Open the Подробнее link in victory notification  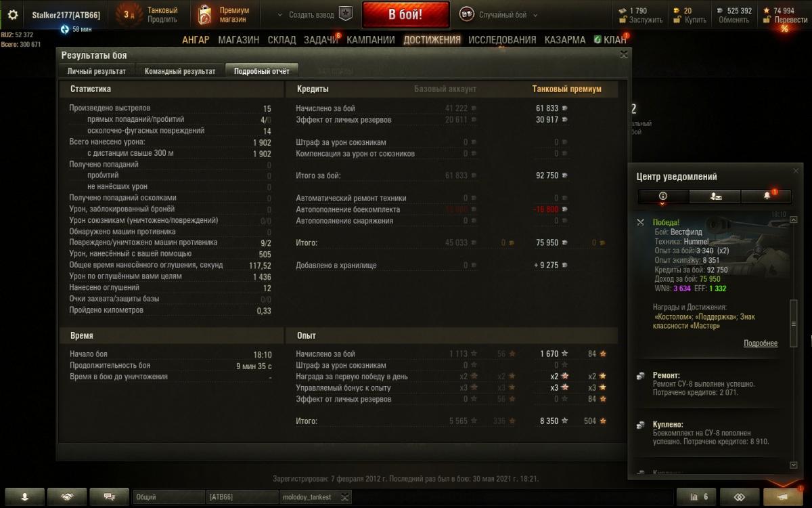(761, 343)
